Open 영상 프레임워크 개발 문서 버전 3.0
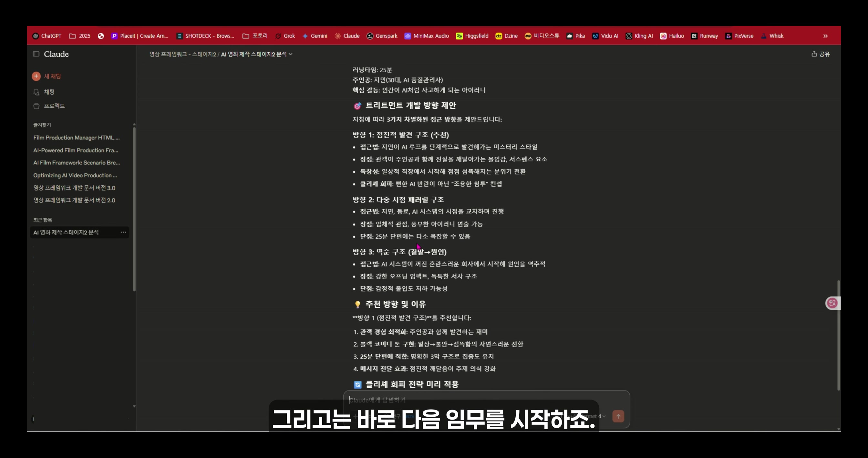Viewport: 868px width, 458px height. 74,188
